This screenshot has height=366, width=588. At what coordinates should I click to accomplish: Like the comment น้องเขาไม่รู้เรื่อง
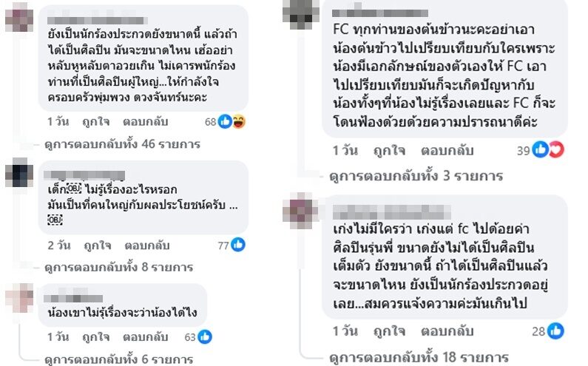96,336
